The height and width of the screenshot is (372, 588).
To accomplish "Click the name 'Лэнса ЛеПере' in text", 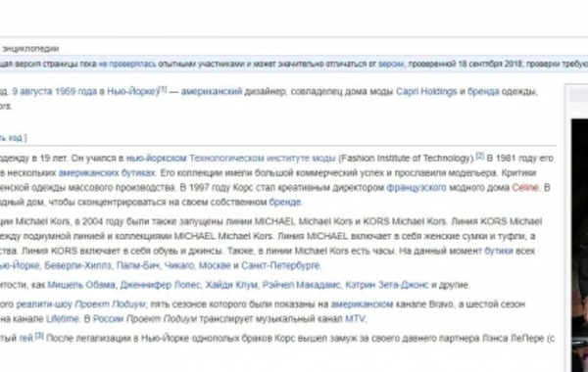I will [513, 339].
